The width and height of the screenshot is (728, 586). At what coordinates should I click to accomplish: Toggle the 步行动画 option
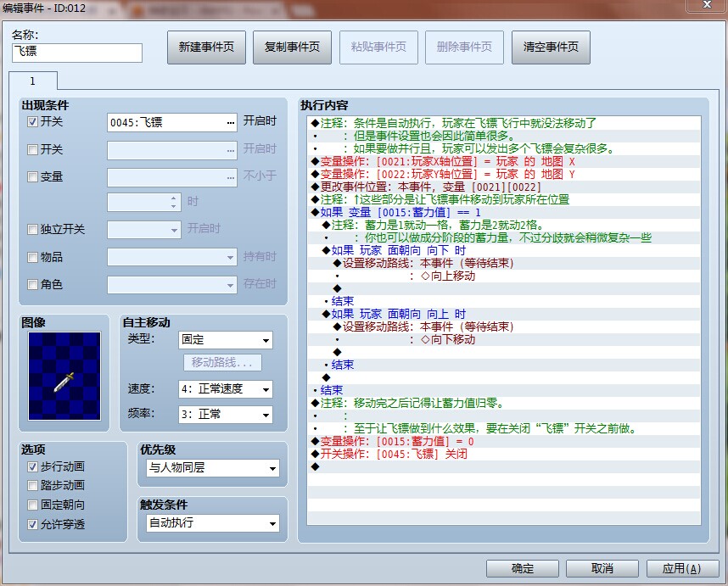32,466
